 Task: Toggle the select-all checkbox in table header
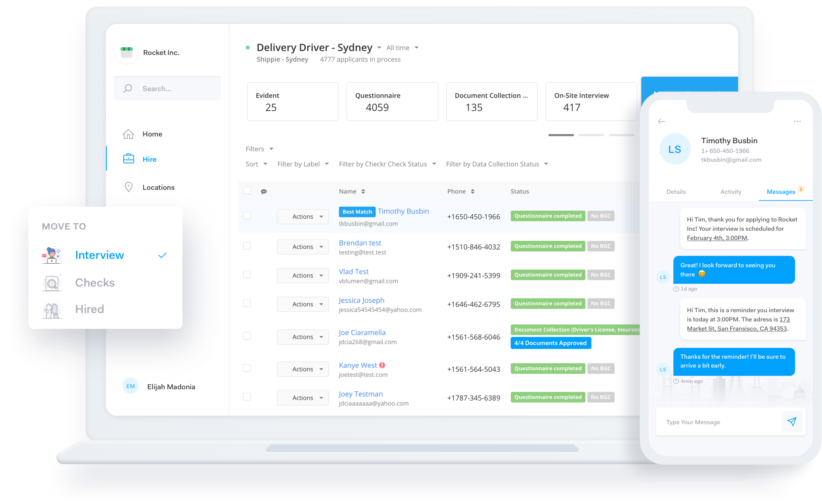coord(247,190)
